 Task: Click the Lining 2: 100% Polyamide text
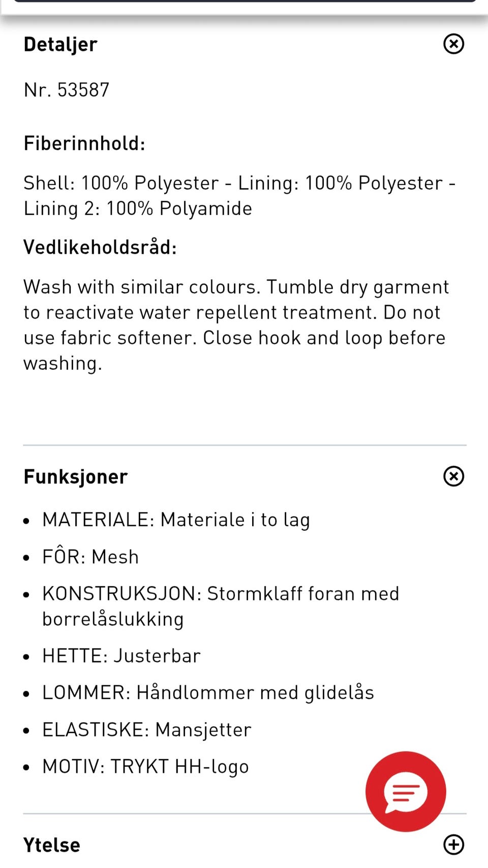point(138,208)
